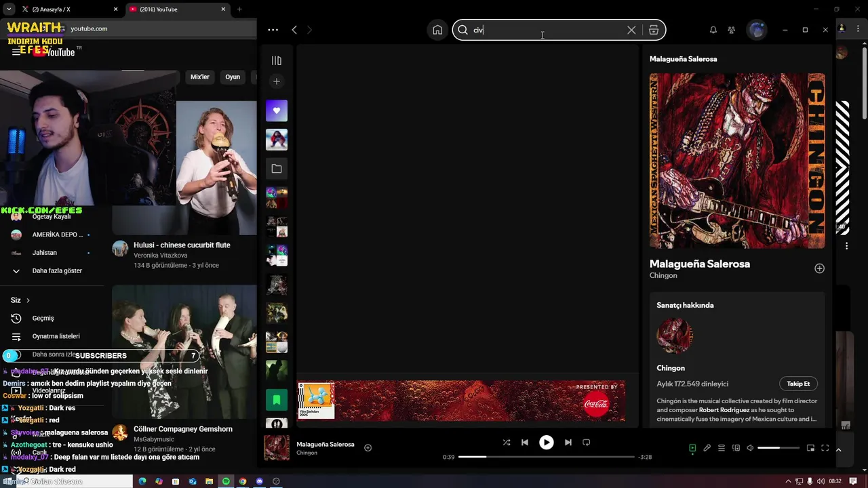
Task: Adjust the Spotify volume slider
Action: (778, 448)
